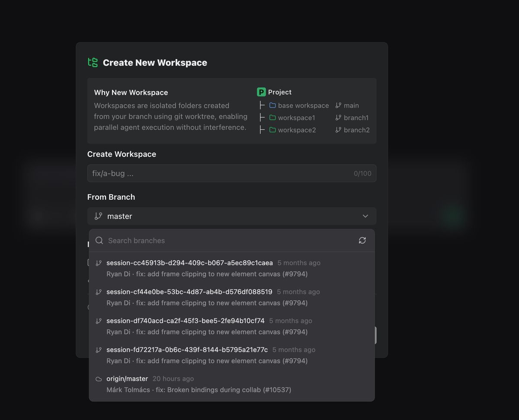
Task: Select branch session-cf44e0be-53bc-4d87-ab4b-d576df088519
Action: tap(232, 297)
